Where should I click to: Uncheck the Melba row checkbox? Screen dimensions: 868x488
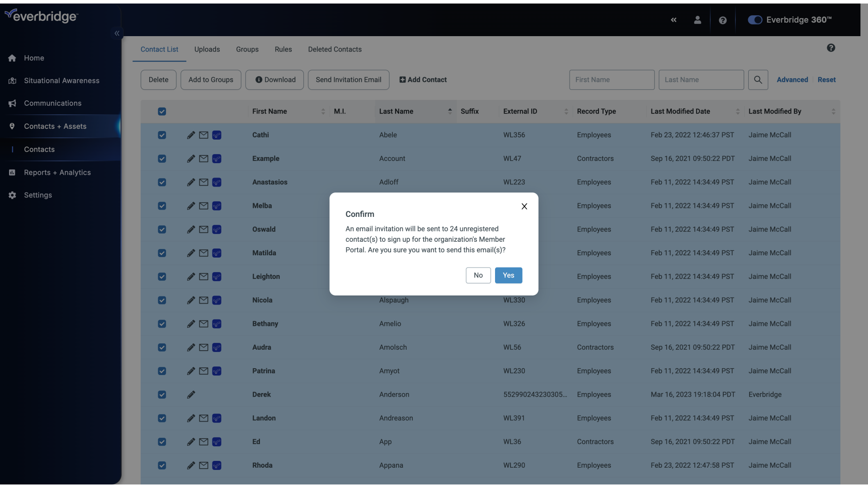162,206
